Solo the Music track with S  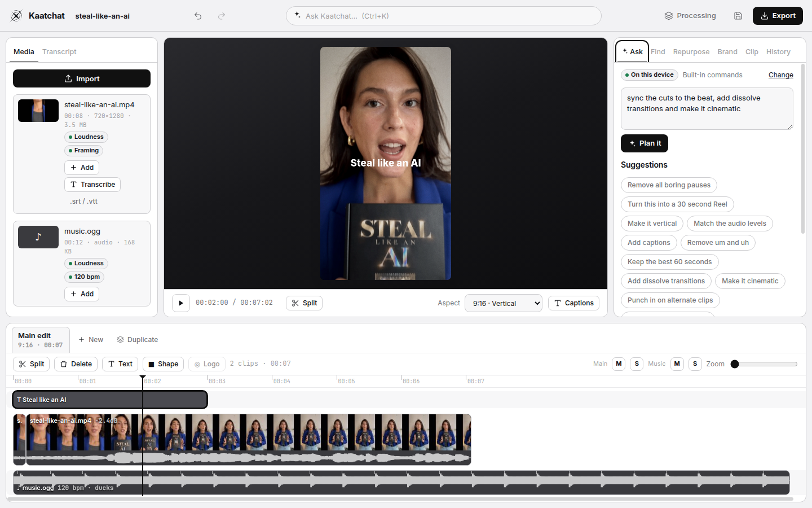coord(695,364)
